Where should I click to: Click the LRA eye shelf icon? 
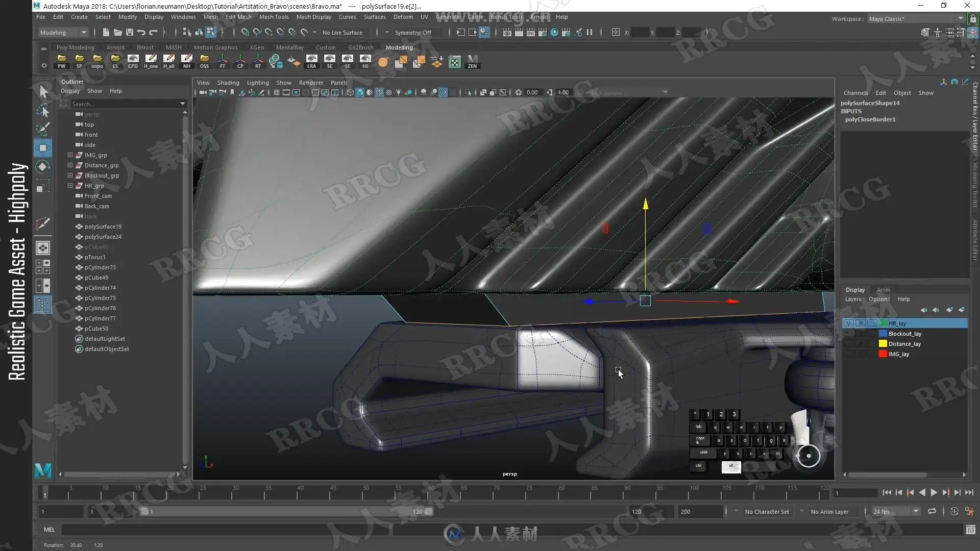[311, 61]
